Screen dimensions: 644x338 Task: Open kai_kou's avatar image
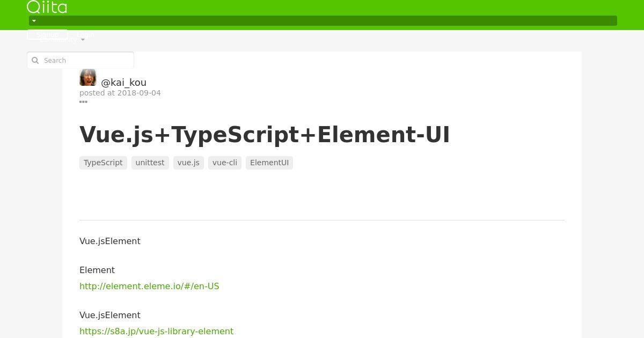pyautogui.click(x=88, y=77)
